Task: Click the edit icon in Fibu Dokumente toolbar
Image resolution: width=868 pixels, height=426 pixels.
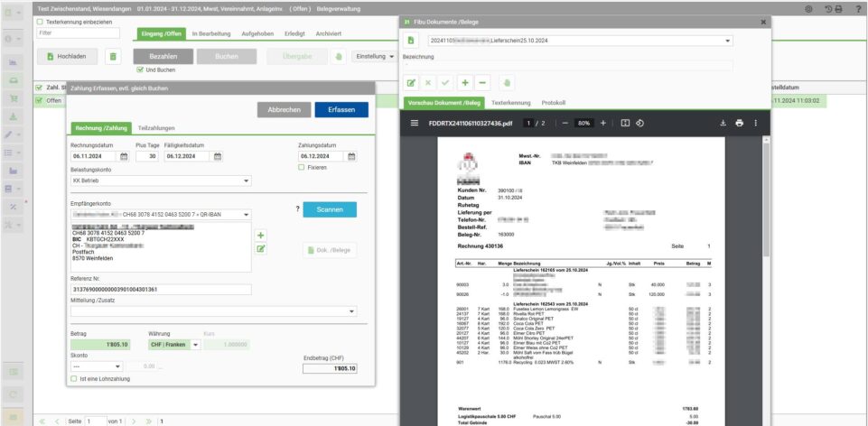Action: click(411, 83)
